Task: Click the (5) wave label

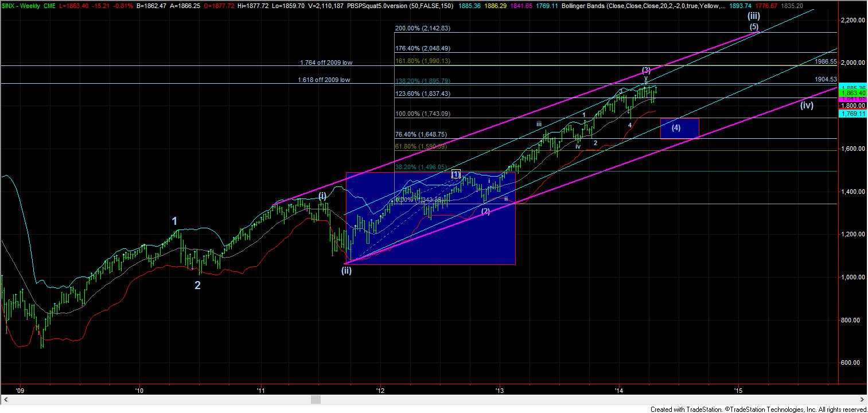Action: pos(754,26)
